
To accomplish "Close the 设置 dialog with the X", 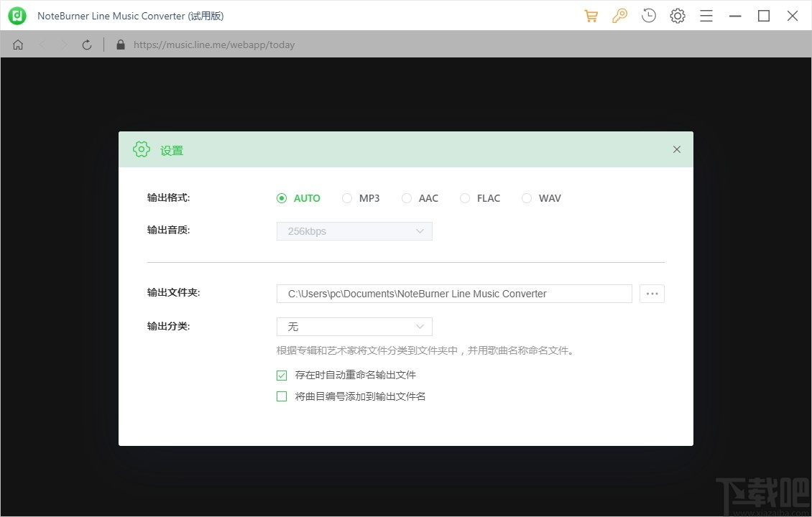I will [676, 149].
